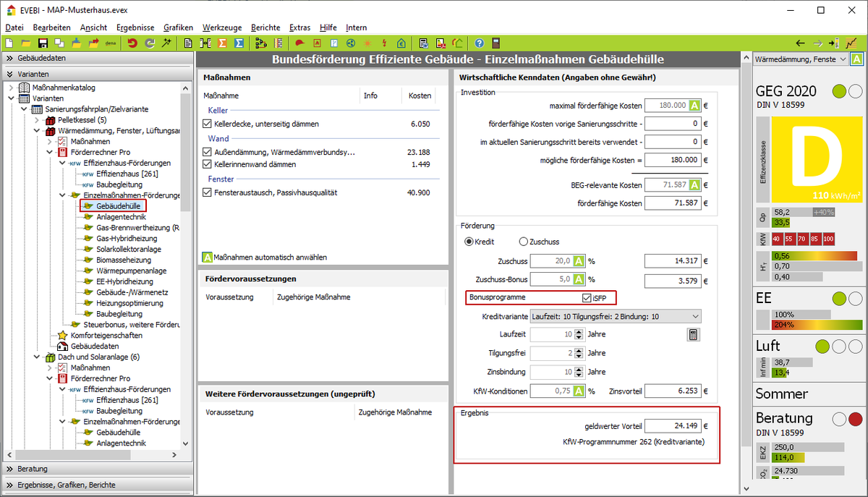The width and height of the screenshot is (868, 497).
Task: Collapse the Dach und Solaranlage (6) node
Action: coord(37,357)
